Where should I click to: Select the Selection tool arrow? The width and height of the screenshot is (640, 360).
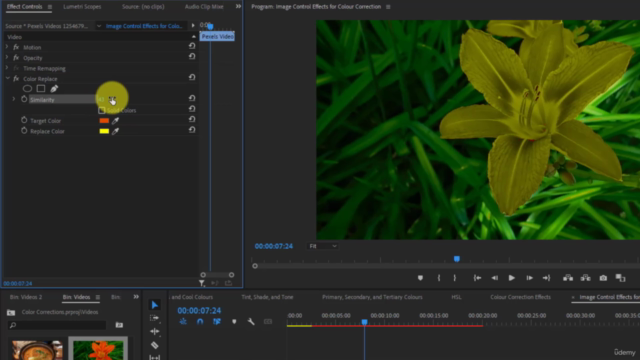point(155,305)
